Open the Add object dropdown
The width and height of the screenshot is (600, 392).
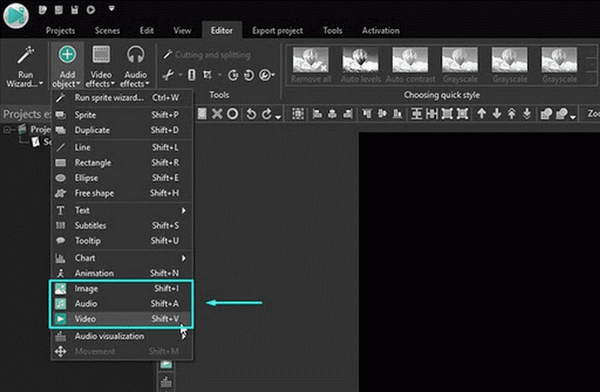67,66
